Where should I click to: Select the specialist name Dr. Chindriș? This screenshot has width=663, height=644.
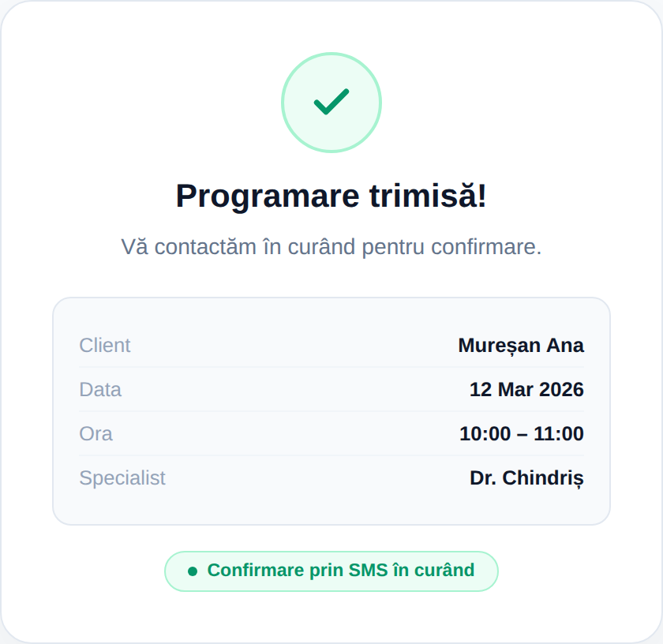tap(526, 477)
